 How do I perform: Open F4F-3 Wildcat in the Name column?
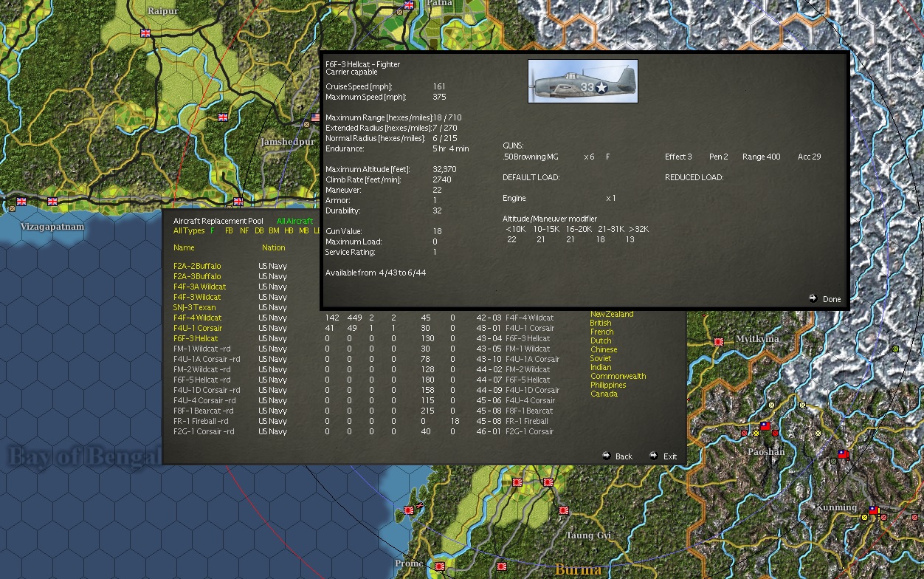tap(197, 297)
